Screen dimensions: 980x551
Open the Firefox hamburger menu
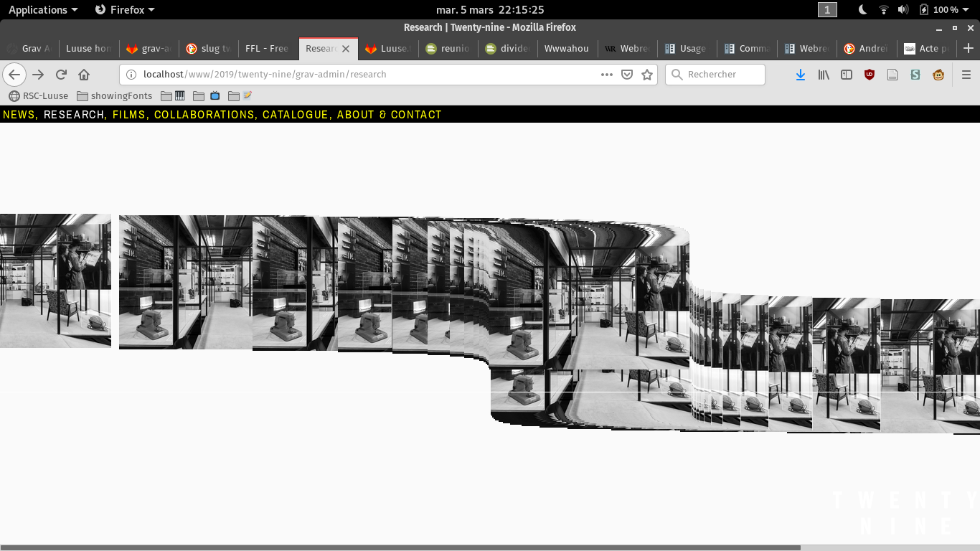[x=966, y=75]
